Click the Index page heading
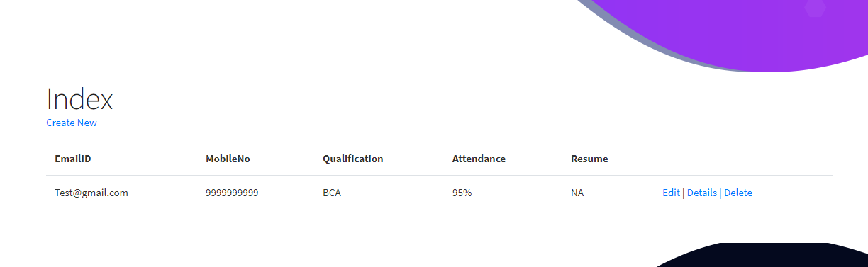Image resolution: width=868 pixels, height=267 pixels. 79,99
